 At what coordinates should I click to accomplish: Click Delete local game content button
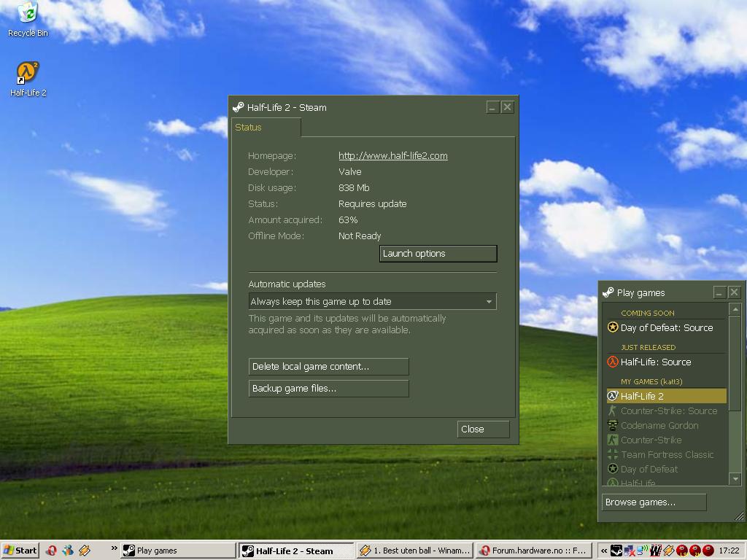329,367
